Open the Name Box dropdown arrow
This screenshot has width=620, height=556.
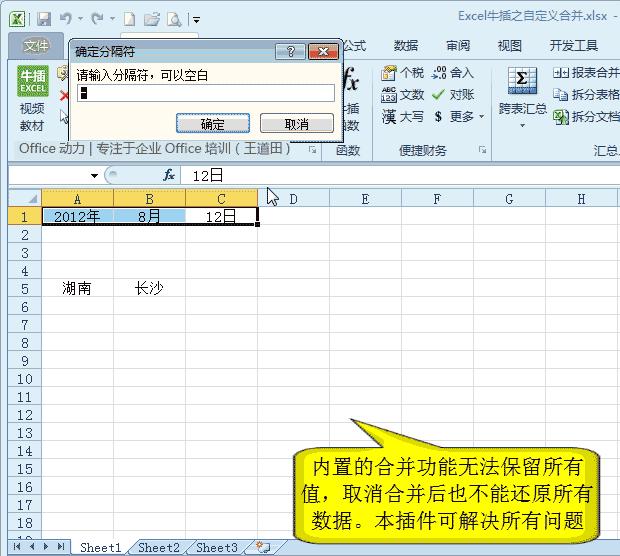point(94,176)
